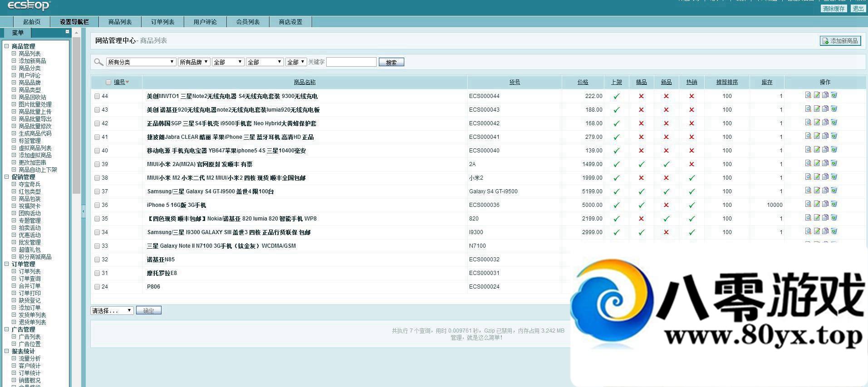Viewport: 868px width, 387px height.
Task: Switch to 设置导航栏 tab
Action: pos(74,22)
